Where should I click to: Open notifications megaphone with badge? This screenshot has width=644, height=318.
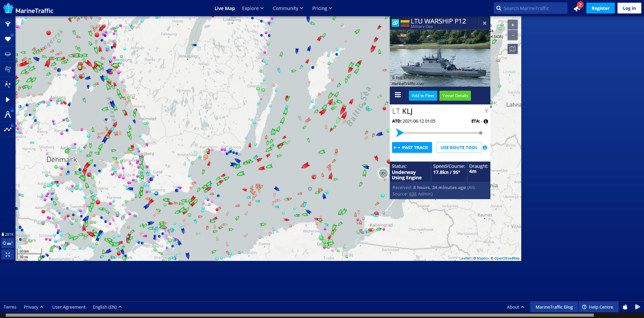(577, 8)
